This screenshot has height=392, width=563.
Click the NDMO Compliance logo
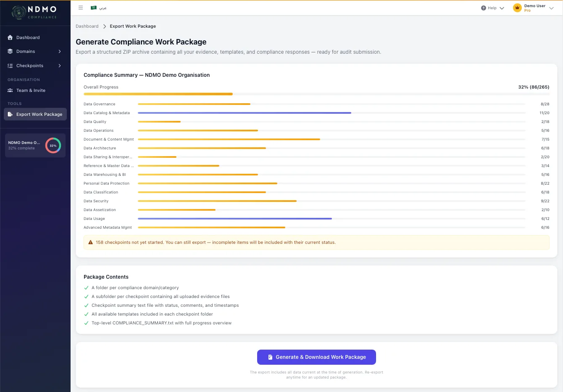point(34,12)
